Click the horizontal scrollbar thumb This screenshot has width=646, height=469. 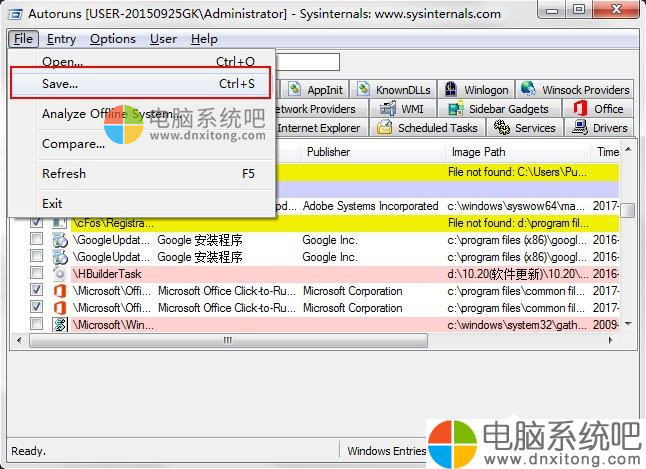228,340
